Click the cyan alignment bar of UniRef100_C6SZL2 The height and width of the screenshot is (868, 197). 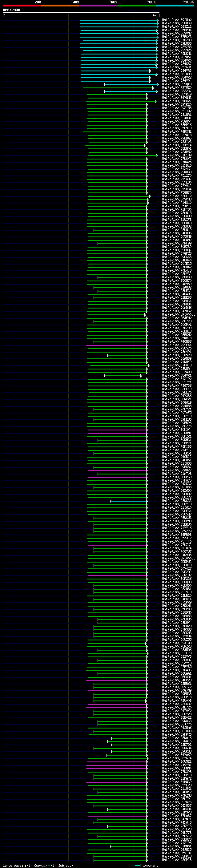tap(119, 27)
